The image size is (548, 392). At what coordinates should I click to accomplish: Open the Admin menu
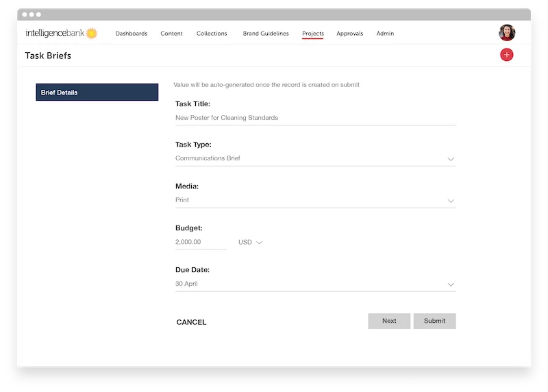click(385, 34)
